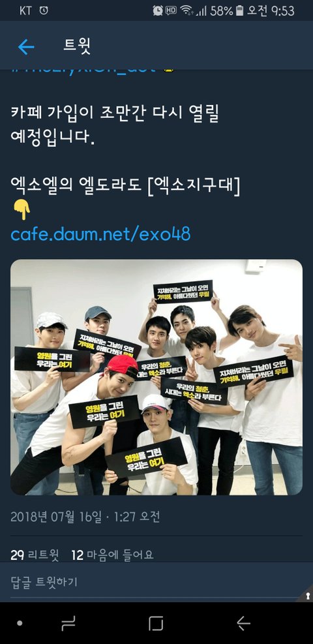Tap the Android recent apps button

tap(68, 624)
